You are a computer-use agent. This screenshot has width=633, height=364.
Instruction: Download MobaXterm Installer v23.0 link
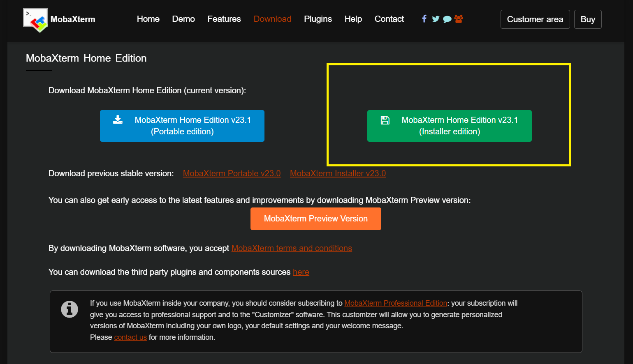pos(338,173)
